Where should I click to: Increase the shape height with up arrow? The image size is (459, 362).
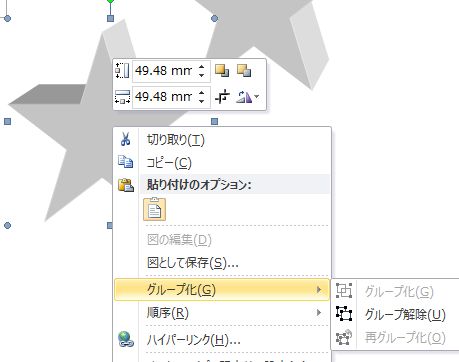201,67
